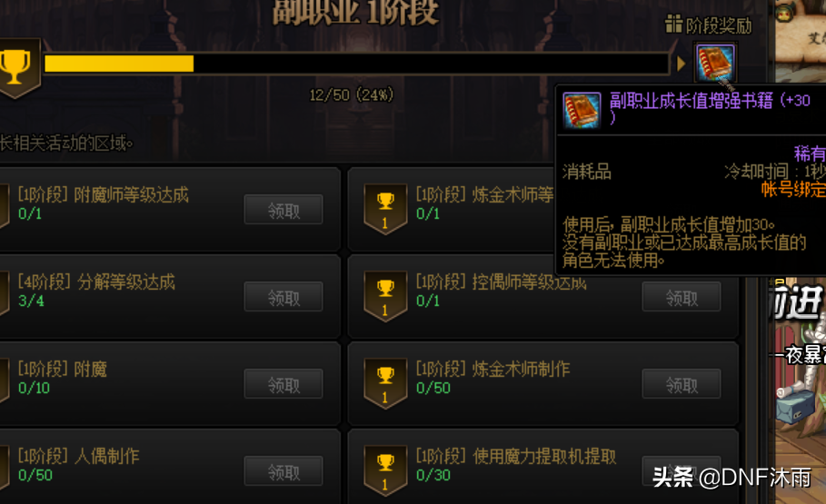
Task: Claim reward for 炼金术师制作
Action: tap(682, 384)
